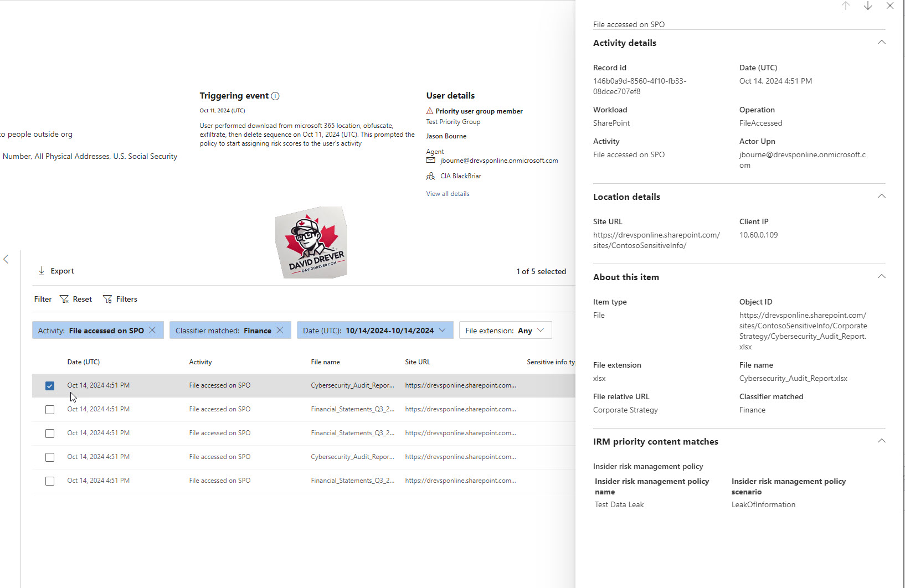Screen dimensions: 905x588
Task: Click the IRM priority content matches heading
Action: [655, 441]
